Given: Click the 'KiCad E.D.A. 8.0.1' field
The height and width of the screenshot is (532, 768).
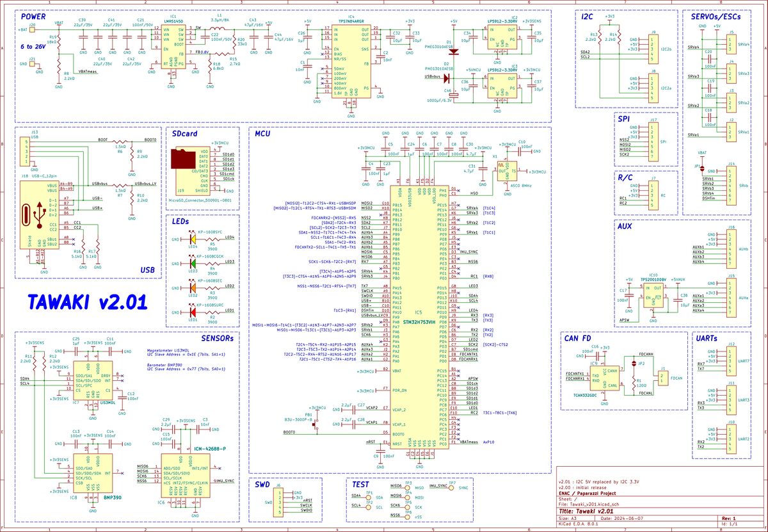Looking at the screenshot, I should tap(580, 525).
